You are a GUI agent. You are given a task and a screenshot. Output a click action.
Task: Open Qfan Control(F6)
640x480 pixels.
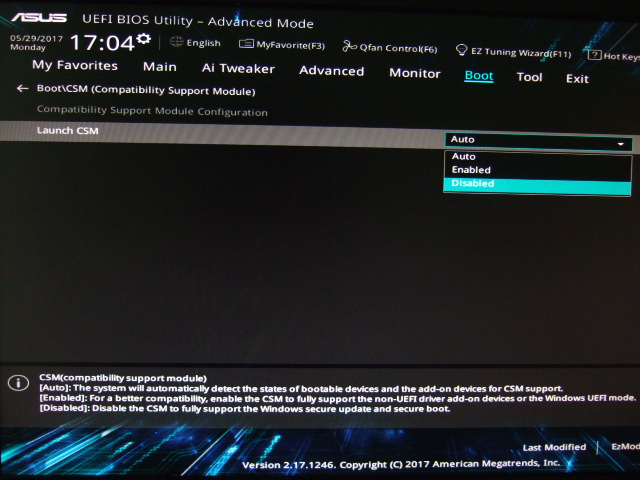tap(398, 49)
